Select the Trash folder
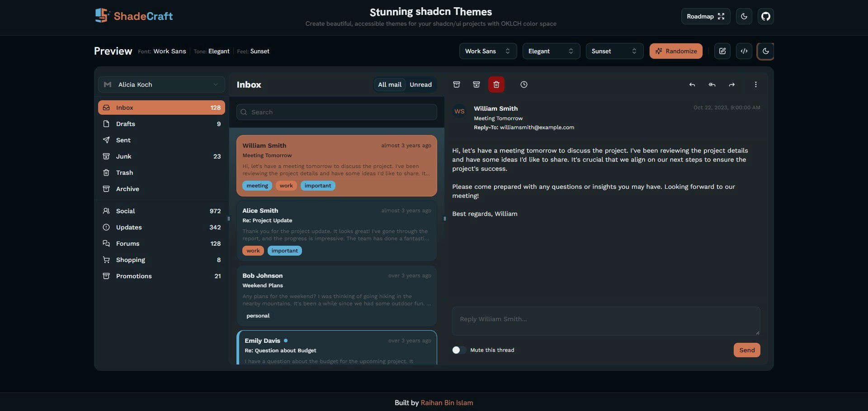The width and height of the screenshot is (868, 411). tap(161, 173)
